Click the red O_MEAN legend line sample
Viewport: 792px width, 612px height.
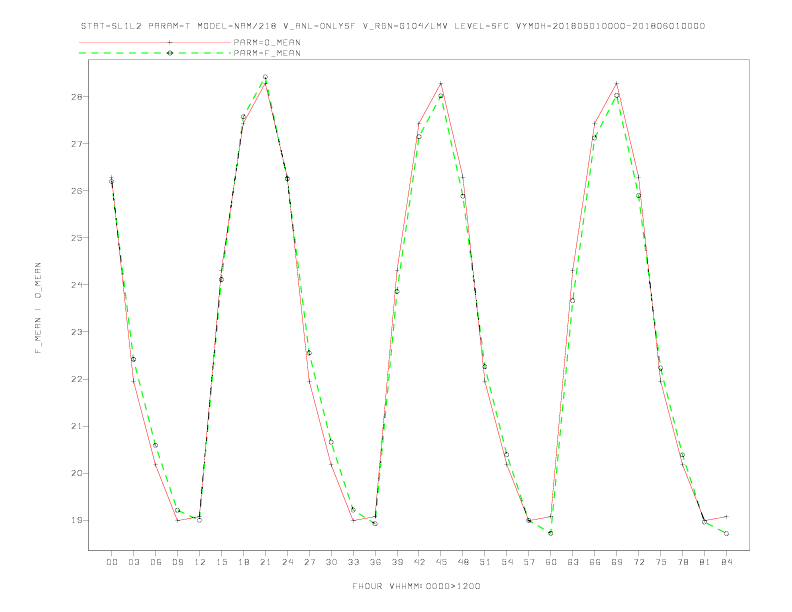tap(155, 42)
